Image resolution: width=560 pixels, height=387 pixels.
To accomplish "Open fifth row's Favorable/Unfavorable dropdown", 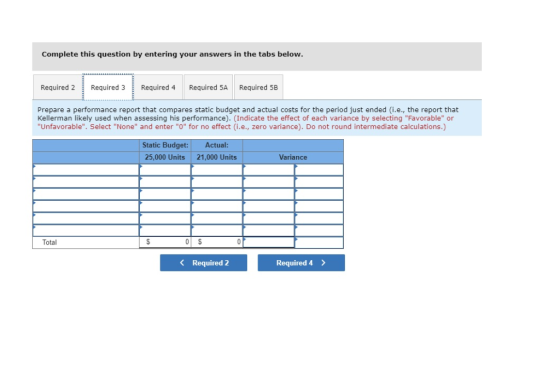I will pyautogui.click(x=319, y=218).
